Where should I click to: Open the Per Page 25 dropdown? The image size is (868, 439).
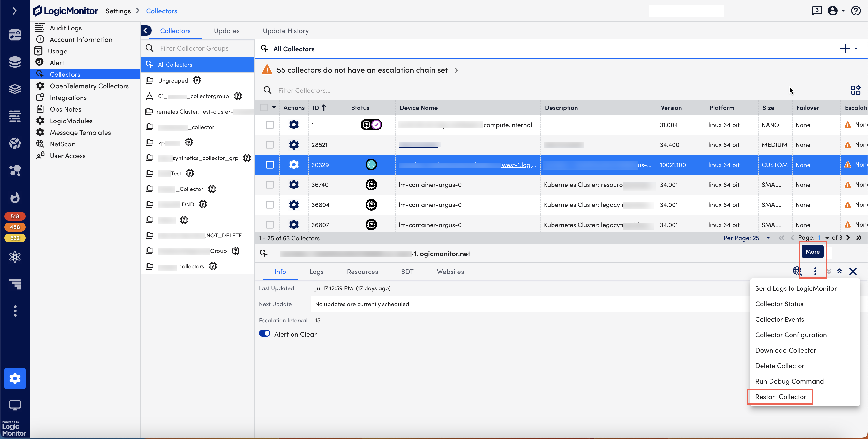747,238
